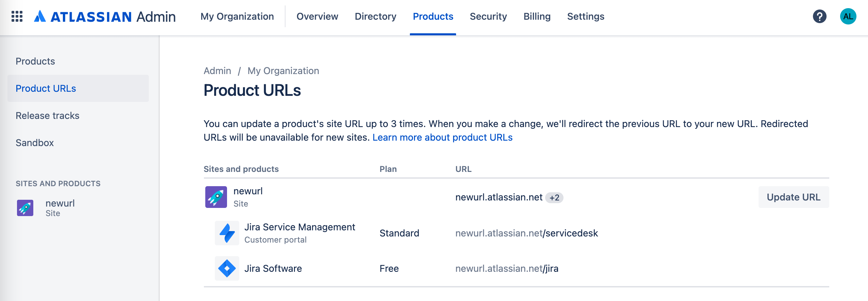Viewport: 868px width, 301px height.
Task: Open the AL user avatar menu
Action: (848, 16)
